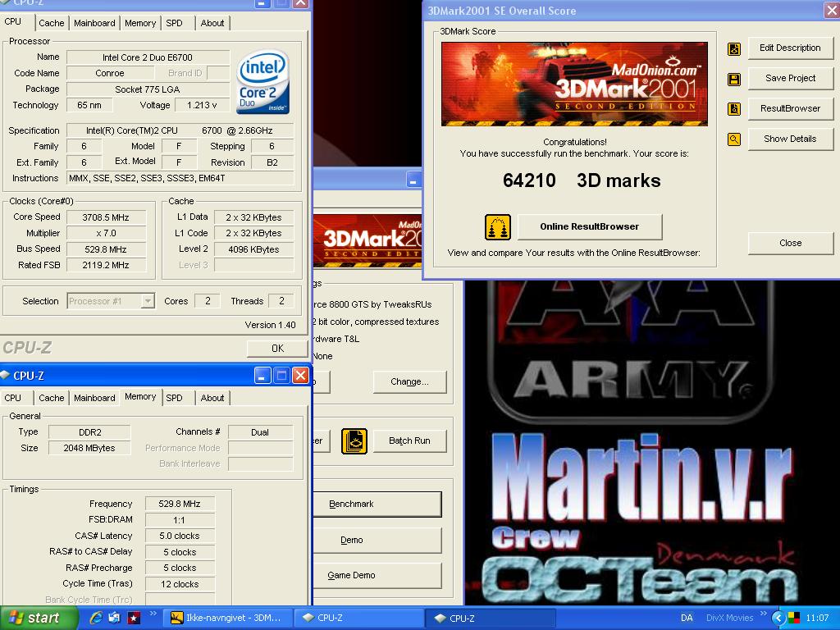Click the ResultBrowser icon beside its button
840x630 pixels.
click(734, 109)
